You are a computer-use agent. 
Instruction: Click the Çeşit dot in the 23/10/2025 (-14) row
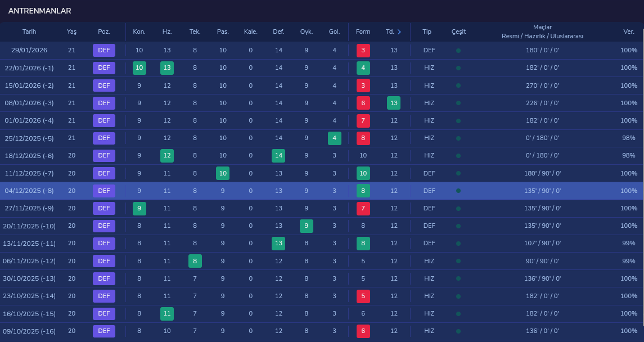point(458,296)
